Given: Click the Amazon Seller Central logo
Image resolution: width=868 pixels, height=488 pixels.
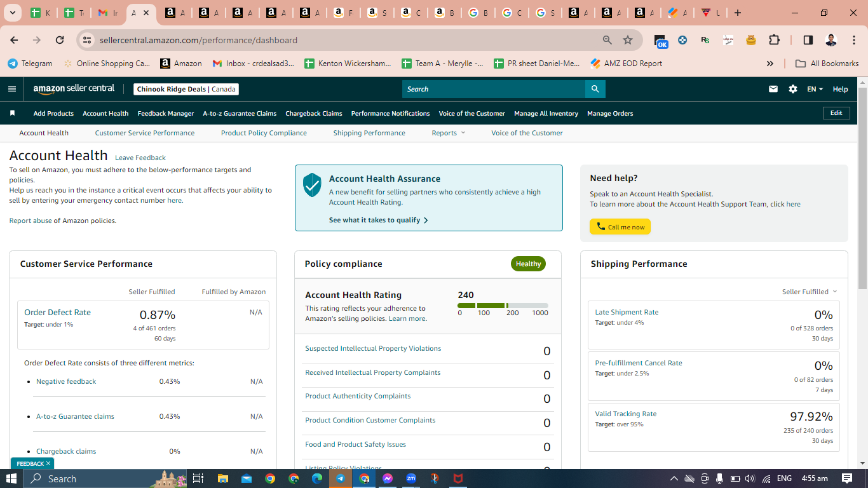Looking at the screenshot, I should pos(74,89).
